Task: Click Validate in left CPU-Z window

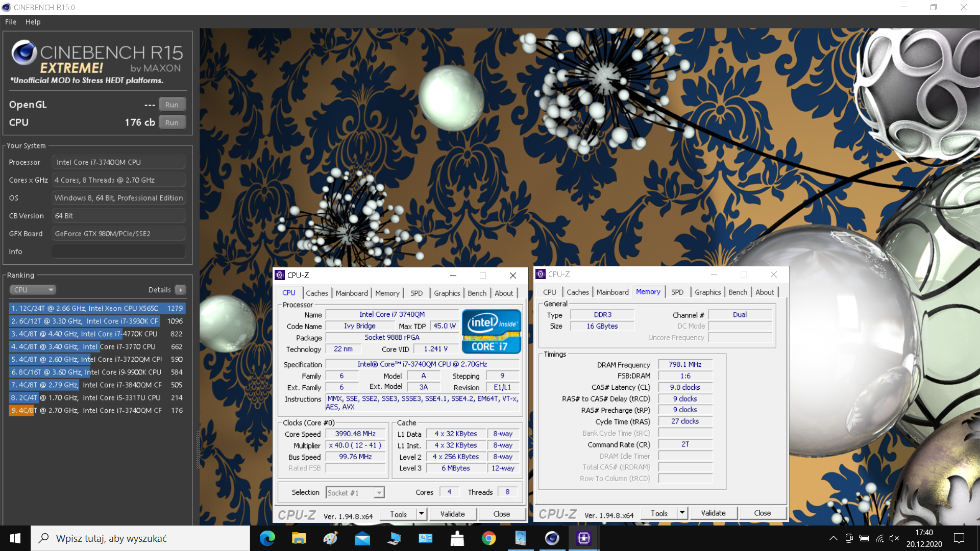Action: coord(453,514)
